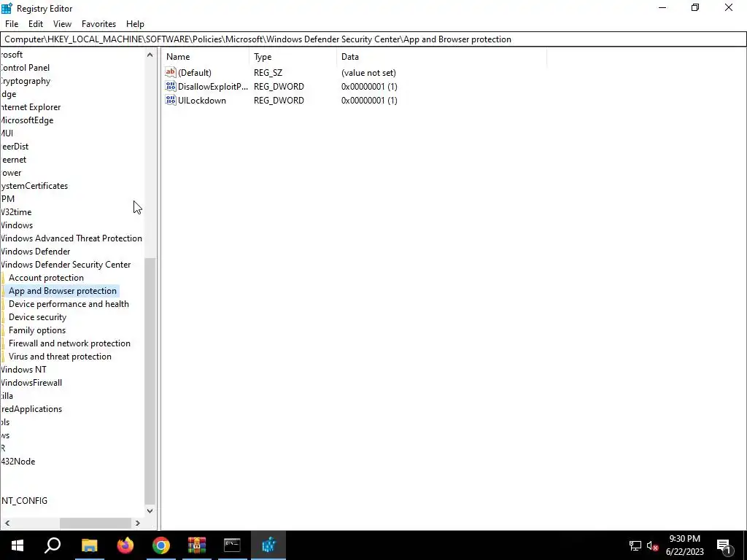Image resolution: width=747 pixels, height=560 pixels.
Task: Select the (Default) value icon
Action: pos(171,72)
